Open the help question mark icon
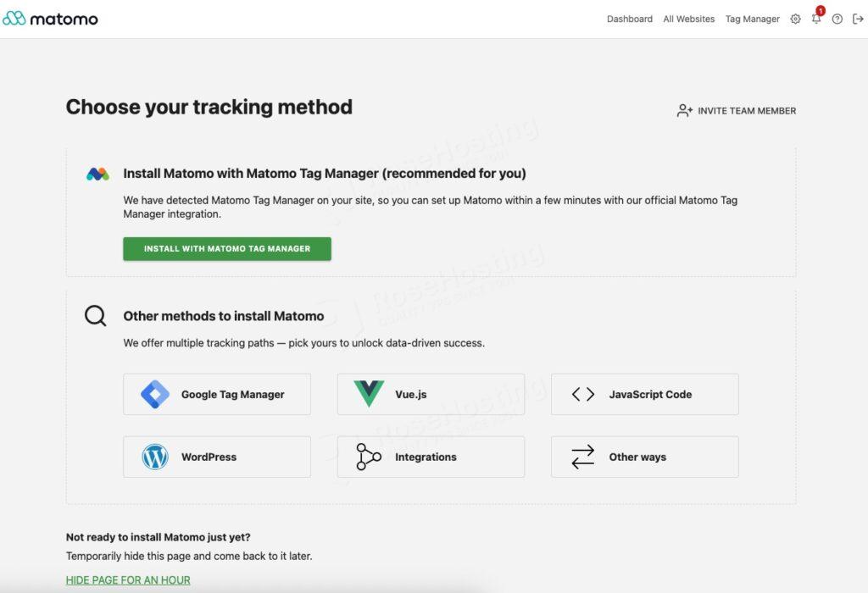 (x=837, y=19)
